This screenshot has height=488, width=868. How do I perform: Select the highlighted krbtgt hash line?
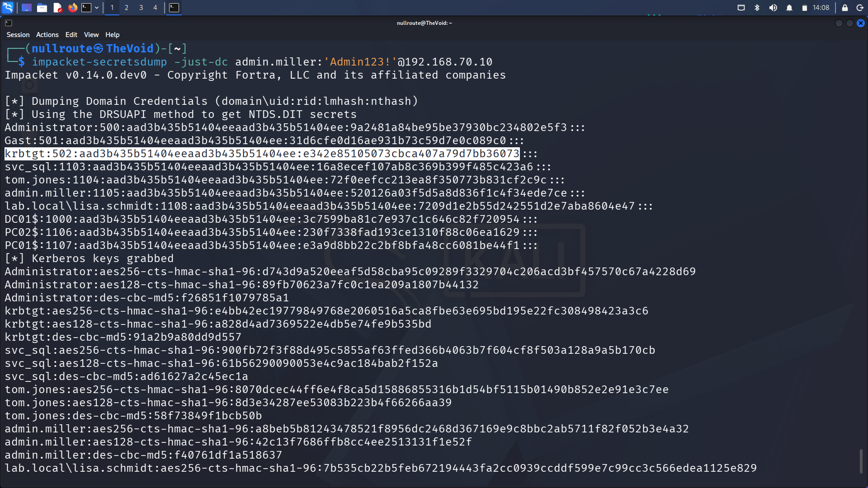click(x=261, y=154)
